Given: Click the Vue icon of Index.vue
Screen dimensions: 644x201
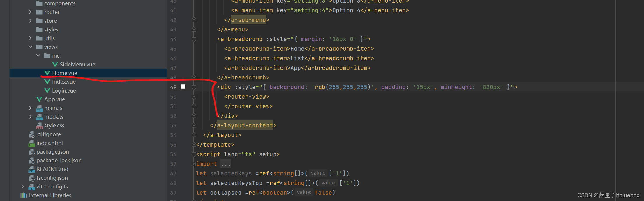Looking at the screenshot, I should (47, 82).
